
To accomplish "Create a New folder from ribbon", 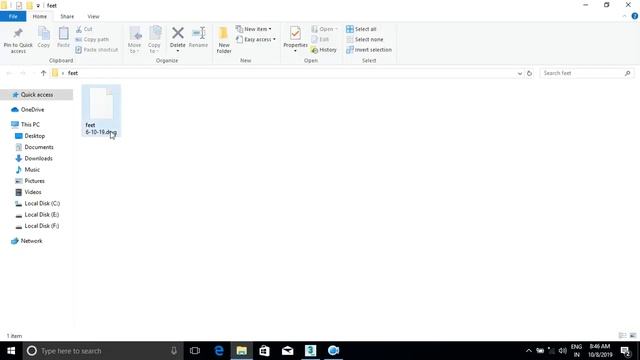I will (224, 40).
